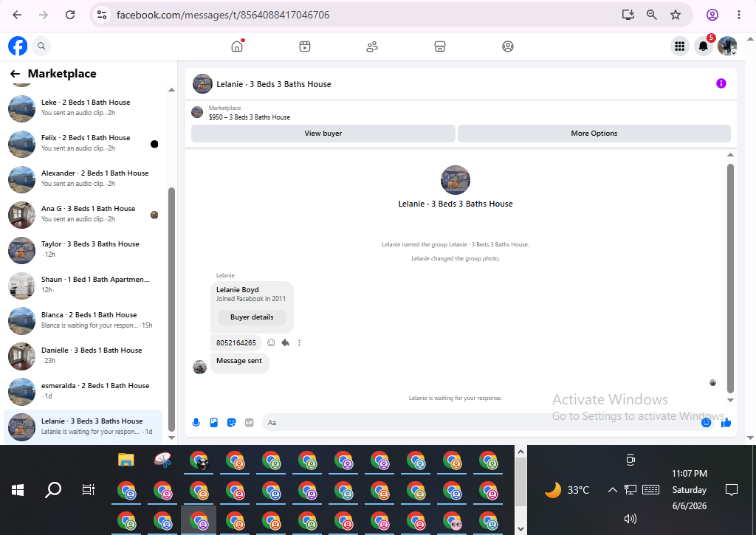This screenshot has height=535, width=756.
Task: Open Alexander 2 Beds 1 Bath House chat
Action: (x=83, y=179)
